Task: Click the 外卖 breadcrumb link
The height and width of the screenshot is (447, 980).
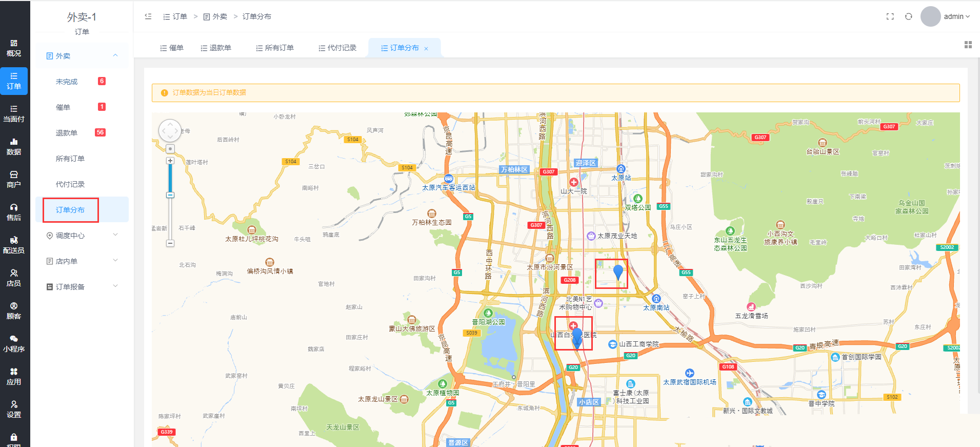Action: coord(215,16)
